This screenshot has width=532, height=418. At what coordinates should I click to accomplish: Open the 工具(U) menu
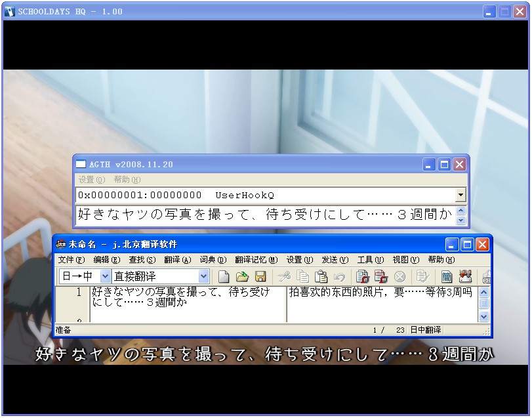coord(371,260)
